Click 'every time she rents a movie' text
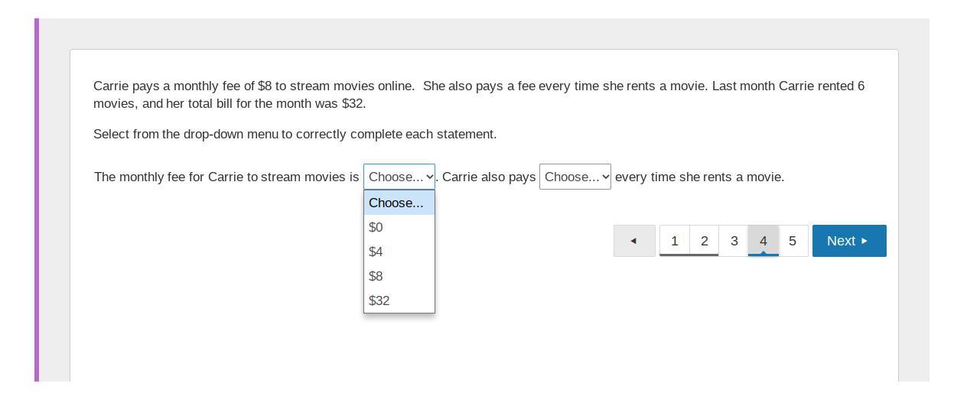Image resolution: width=980 pixels, height=393 pixels. tap(699, 177)
